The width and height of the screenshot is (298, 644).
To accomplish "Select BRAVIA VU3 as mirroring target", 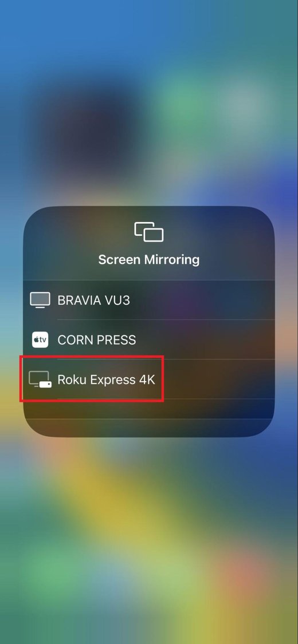I will tap(149, 300).
